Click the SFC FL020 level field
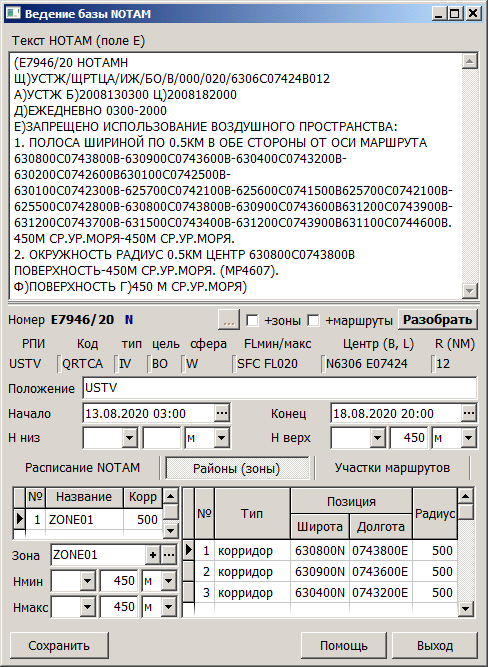Viewport: 488px width, 667px height. [277, 364]
